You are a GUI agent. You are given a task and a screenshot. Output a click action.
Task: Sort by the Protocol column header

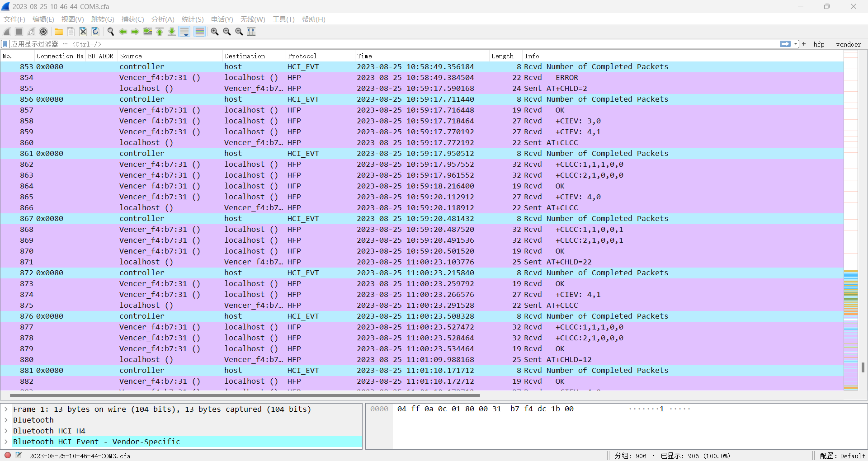(x=320, y=56)
